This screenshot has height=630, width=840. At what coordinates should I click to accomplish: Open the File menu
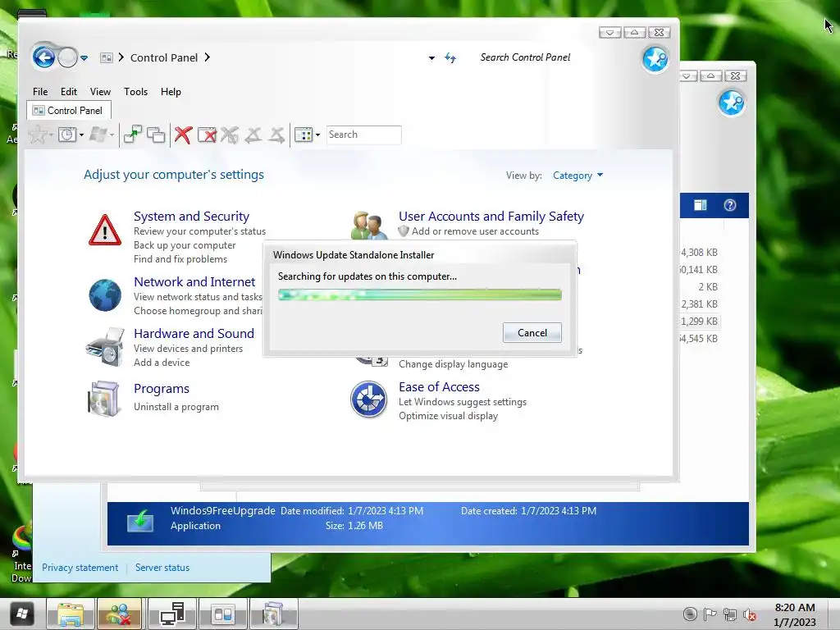pos(40,92)
